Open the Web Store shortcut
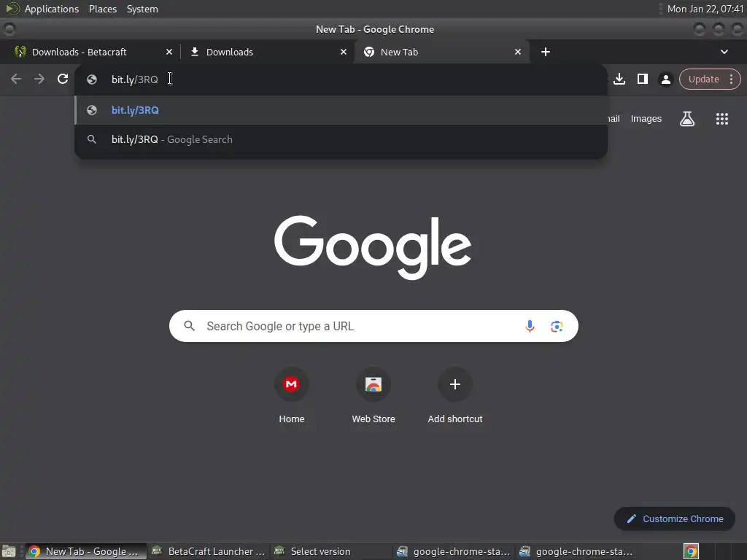This screenshot has height=560, width=747. pos(373,395)
